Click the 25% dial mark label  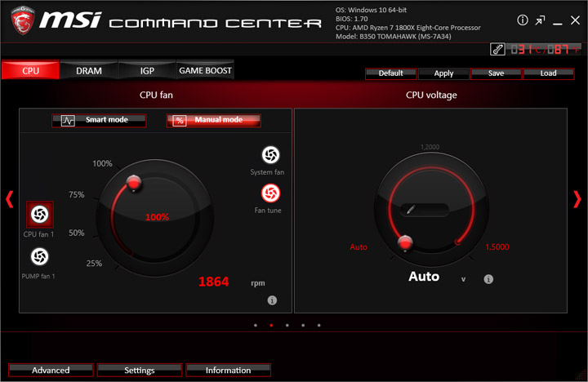point(94,264)
